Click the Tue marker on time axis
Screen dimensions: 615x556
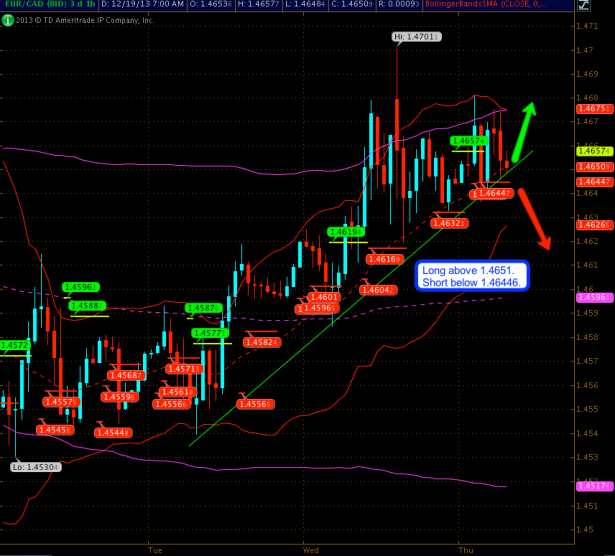155,549
